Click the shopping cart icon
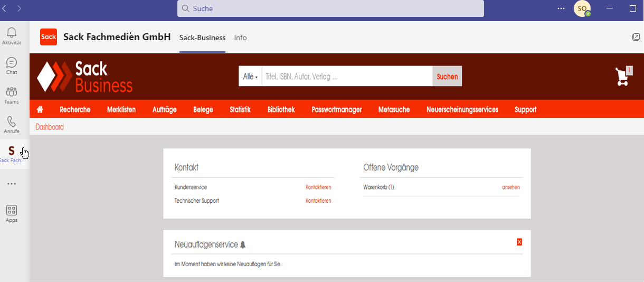Image resolution: width=644 pixels, height=282 pixels. [x=622, y=77]
